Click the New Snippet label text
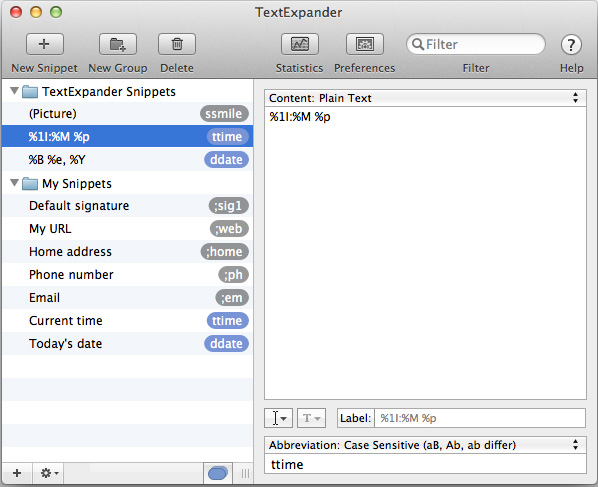The image size is (598, 487). point(44,68)
